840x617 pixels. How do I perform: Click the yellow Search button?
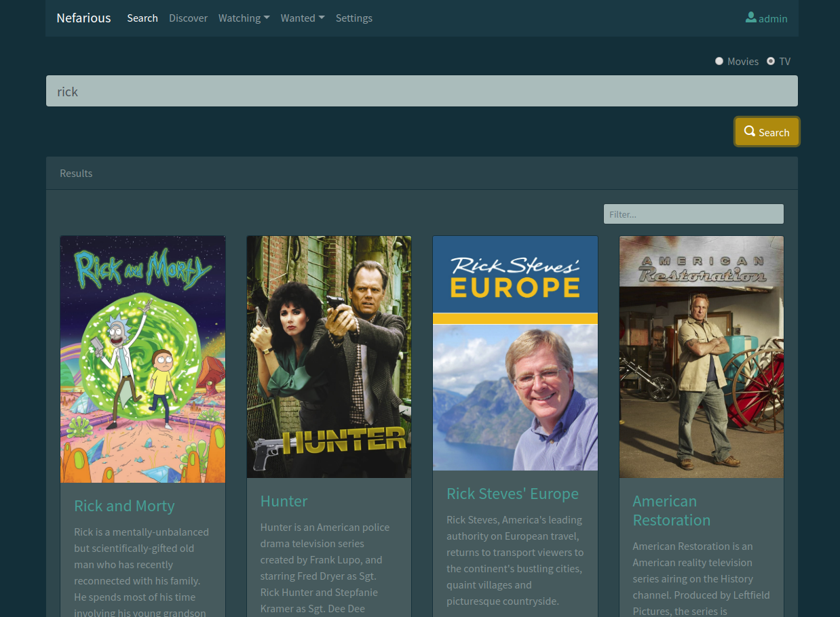(767, 132)
